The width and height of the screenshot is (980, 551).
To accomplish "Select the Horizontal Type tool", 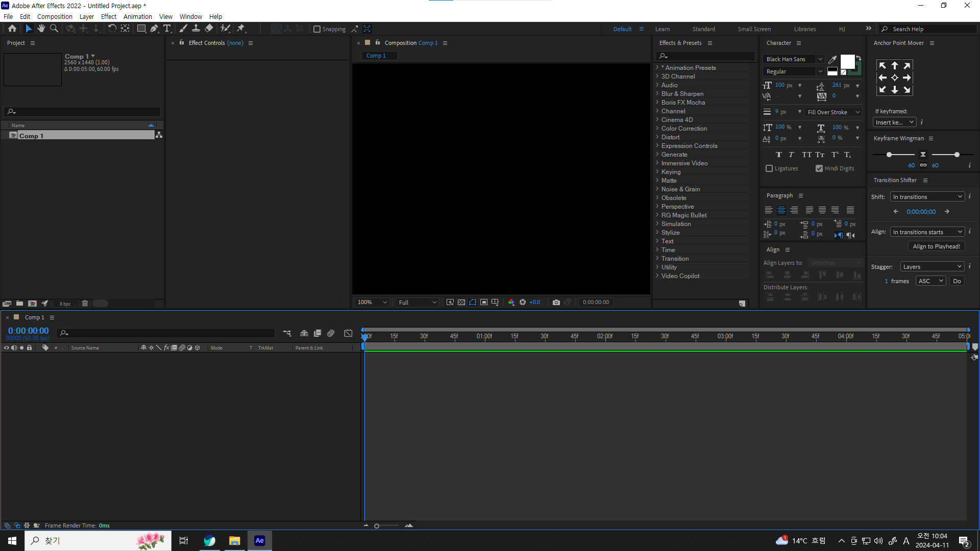I will coord(167,29).
